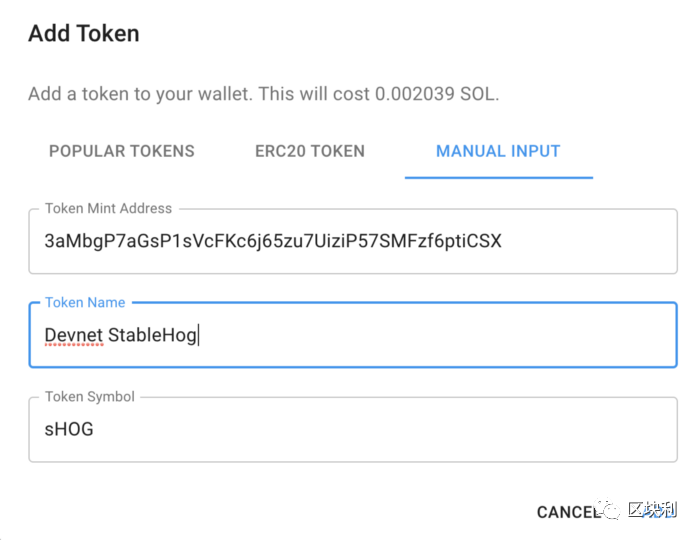The height and width of the screenshot is (540, 700).
Task: Click the WeChat watermark logo icon
Action: tap(607, 509)
